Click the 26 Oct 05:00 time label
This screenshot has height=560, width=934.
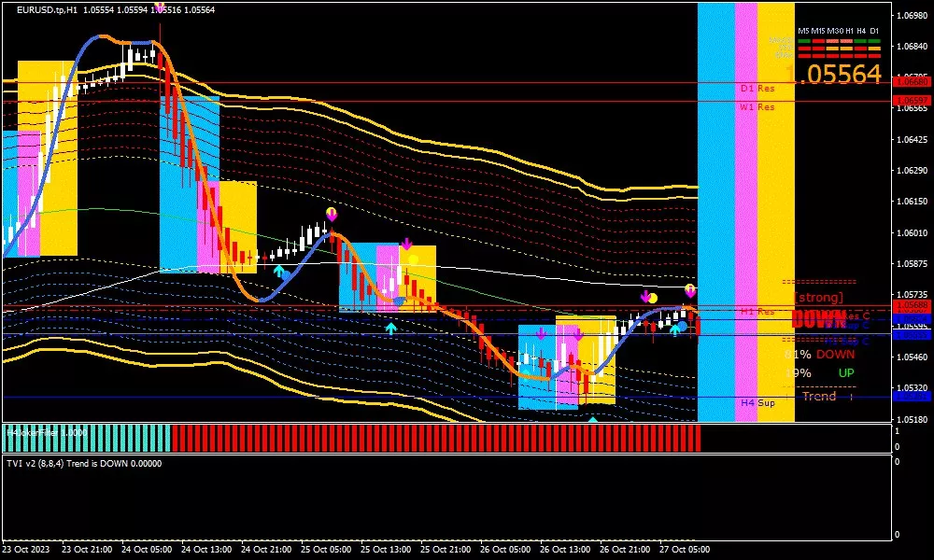pyautogui.click(x=505, y=550)
